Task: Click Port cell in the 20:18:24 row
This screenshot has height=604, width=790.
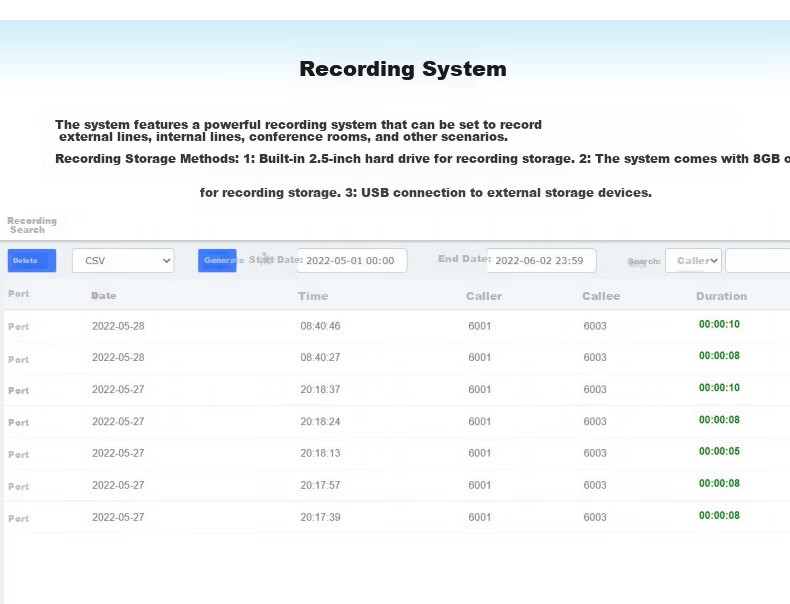Action: coord(19,423)
